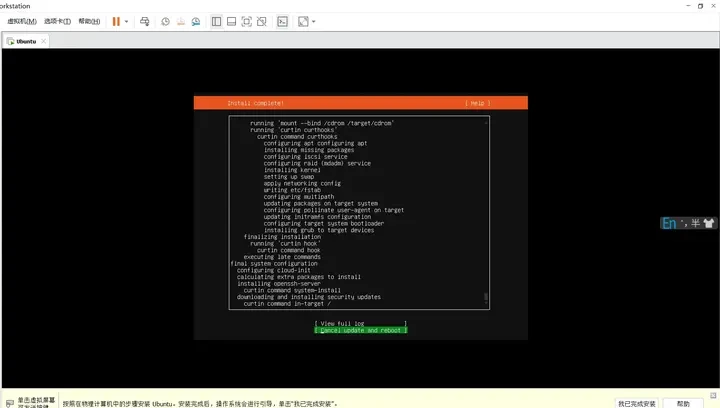720x408 pixels.
Task: Open the console view icon
Action: pyautogui.click(x=282, y=22)
